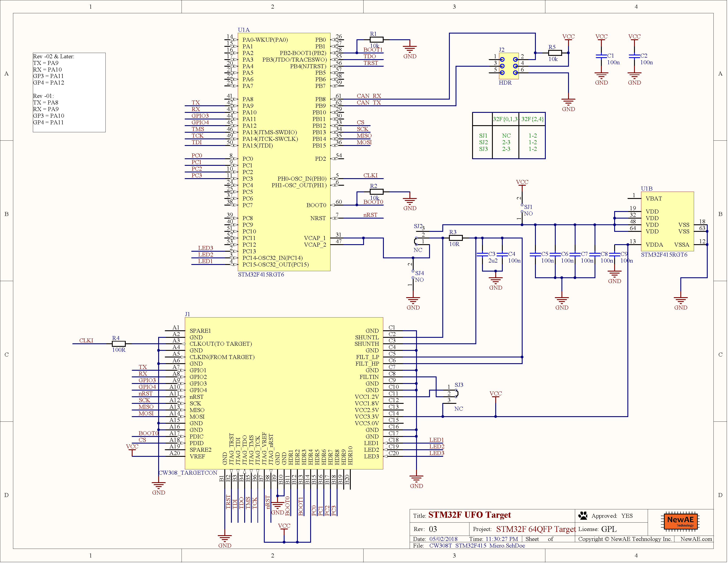The width and height of the screenshot is (728, 563).
Task: Click the PA13(JTMS-SWDIO) pin label
Action: (270, 132)
